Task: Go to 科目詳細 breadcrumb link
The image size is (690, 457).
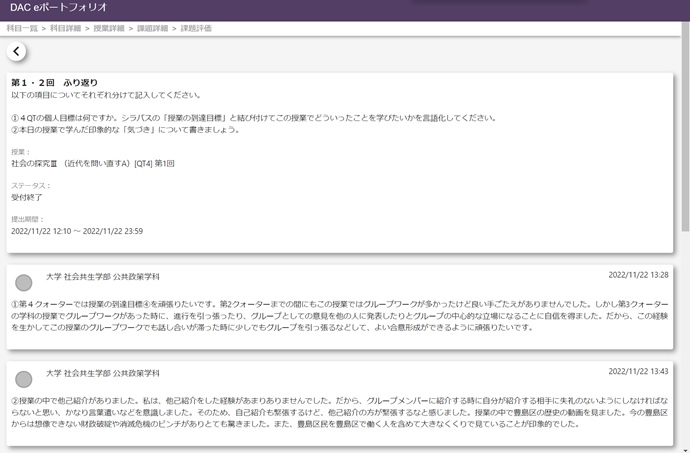Action: (65, 29)
